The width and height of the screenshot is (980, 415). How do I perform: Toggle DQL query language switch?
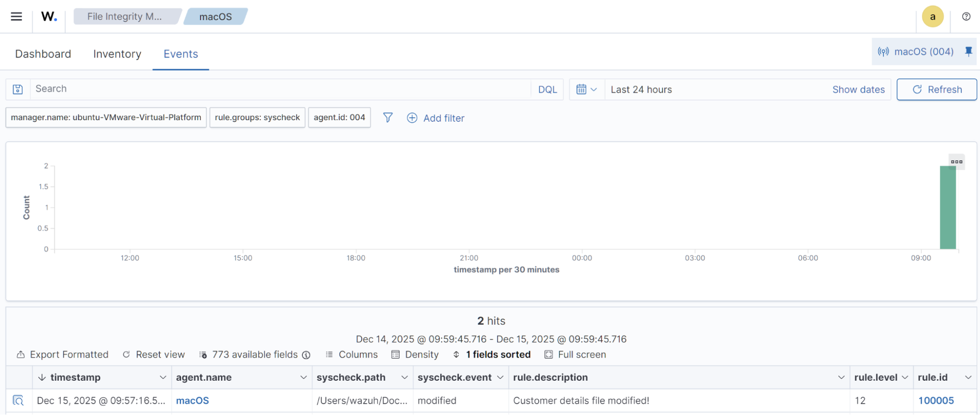point(547,90)
